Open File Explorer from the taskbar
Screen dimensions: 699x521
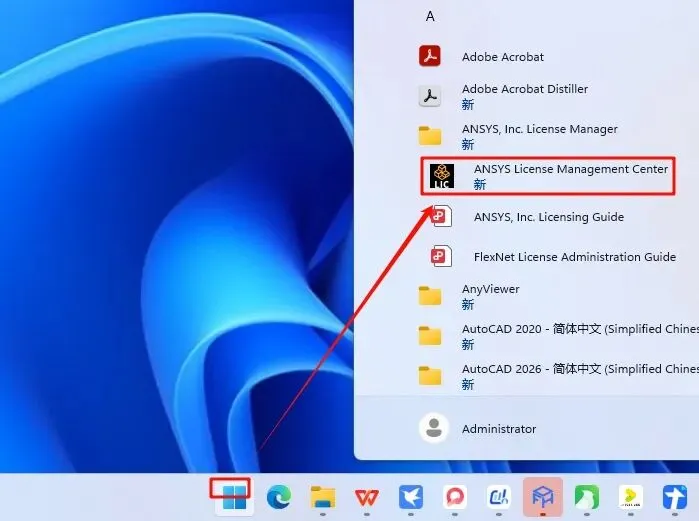coord(323,497)
